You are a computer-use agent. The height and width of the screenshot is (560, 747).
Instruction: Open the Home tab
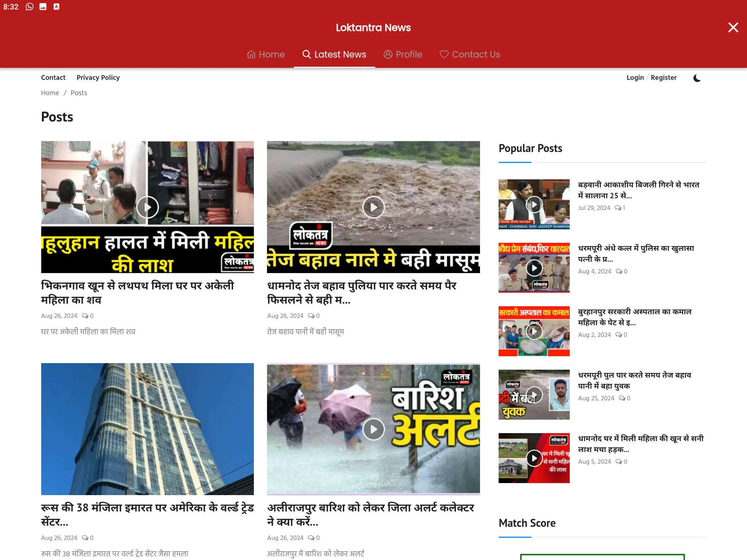(x=266, y=54)
